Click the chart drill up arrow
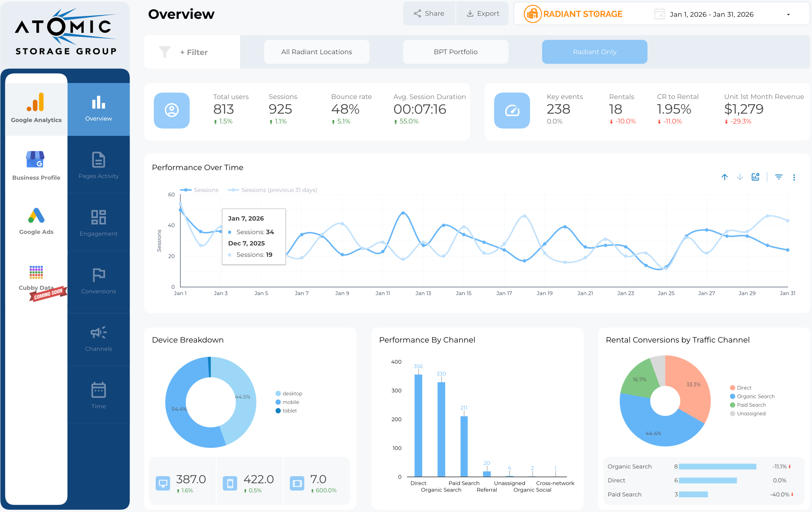The width and height of the screenshot is (812, 512). [x=724, y=177]
